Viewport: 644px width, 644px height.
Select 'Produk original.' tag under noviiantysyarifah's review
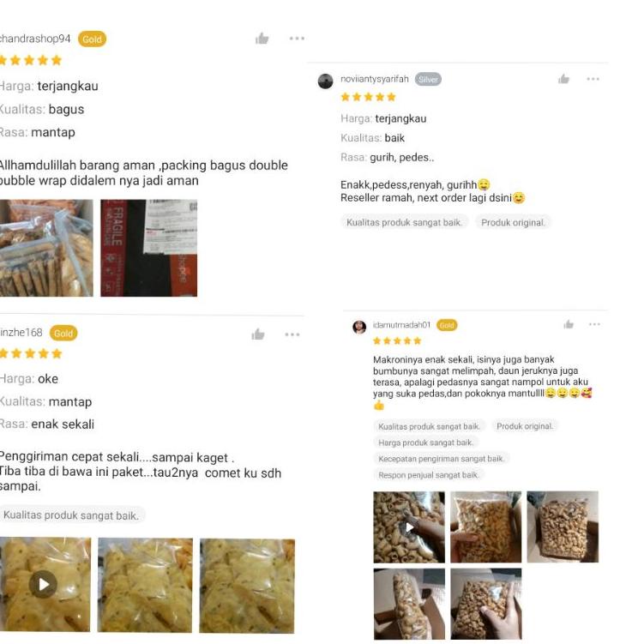click(x=513, y=223)
